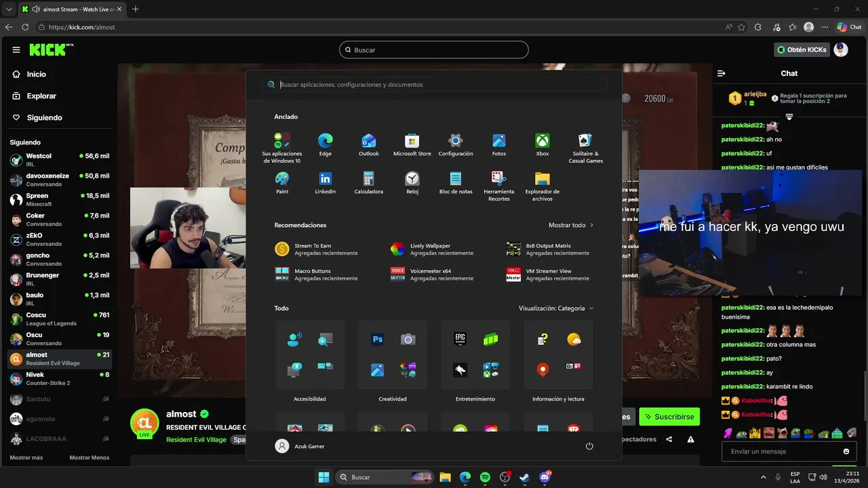Image resolution: width=868 pixels, height=488 pixels.
Task: Click the taskbar Buscar search box
Action: point(384,477)
